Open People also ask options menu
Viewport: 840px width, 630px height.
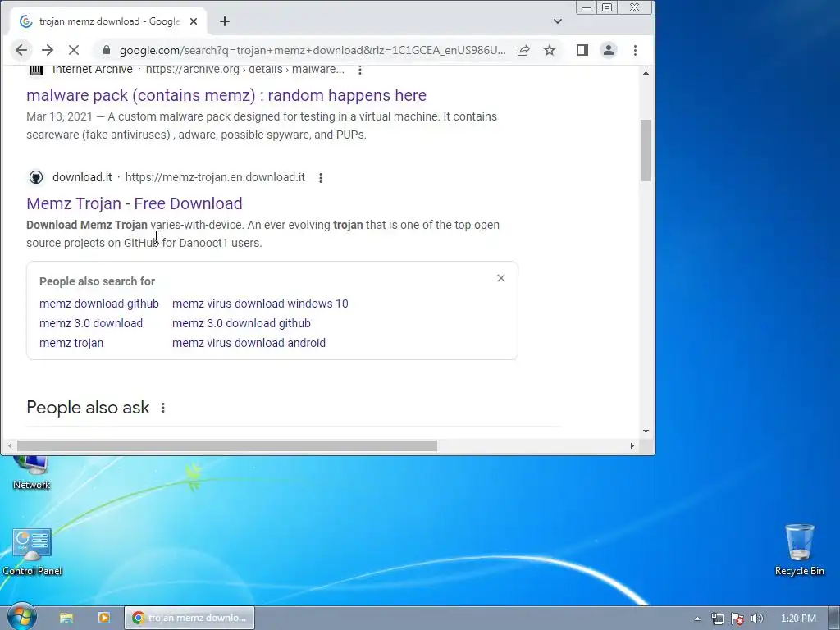163,409
